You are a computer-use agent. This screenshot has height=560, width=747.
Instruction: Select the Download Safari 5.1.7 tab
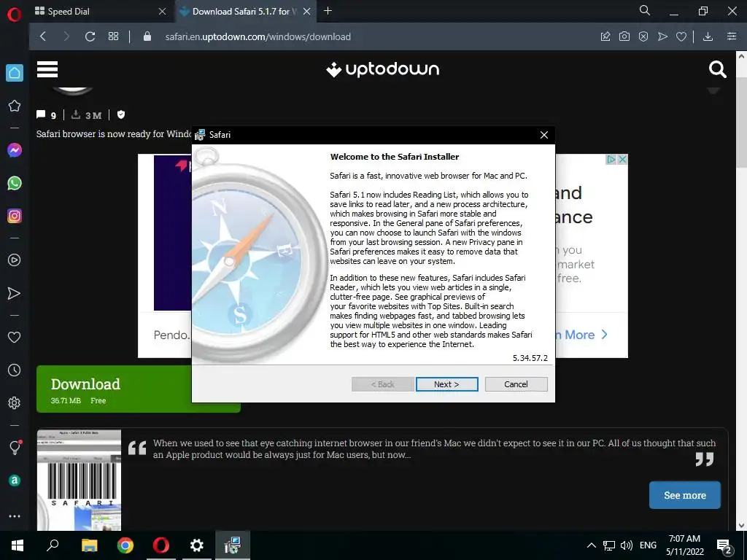coord(244,12)
